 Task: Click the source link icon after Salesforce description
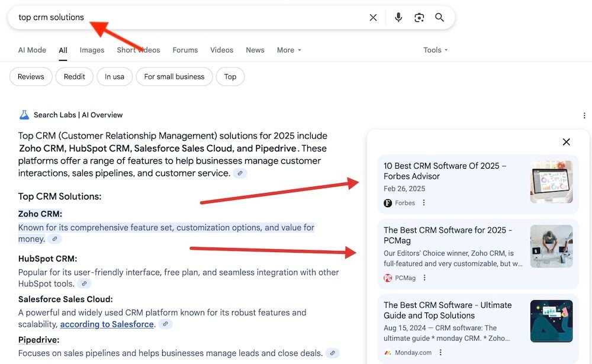coord(165,324)
